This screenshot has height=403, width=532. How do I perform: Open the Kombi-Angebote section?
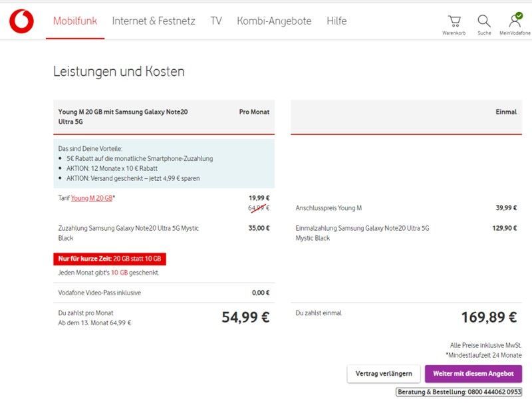point(274,21)
